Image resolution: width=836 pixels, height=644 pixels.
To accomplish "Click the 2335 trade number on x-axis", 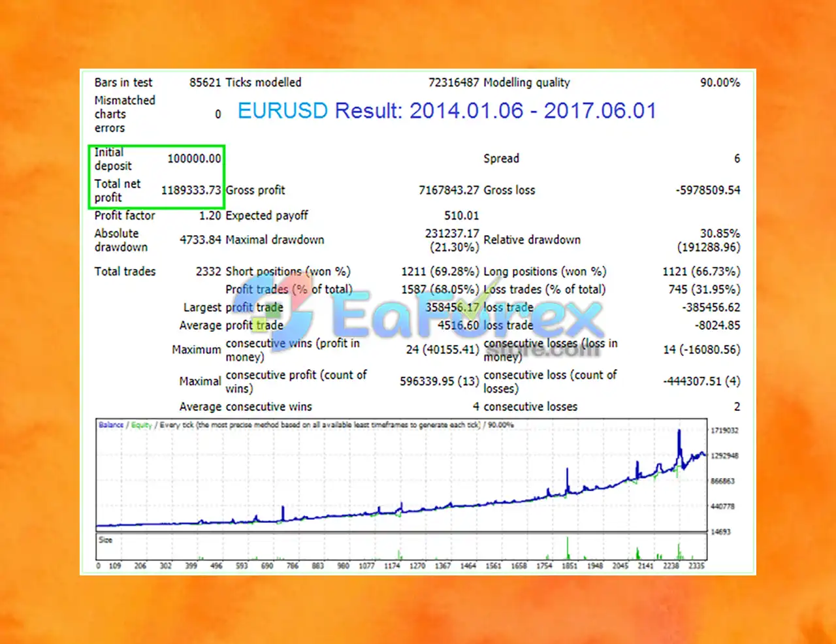I will point(696,566).
